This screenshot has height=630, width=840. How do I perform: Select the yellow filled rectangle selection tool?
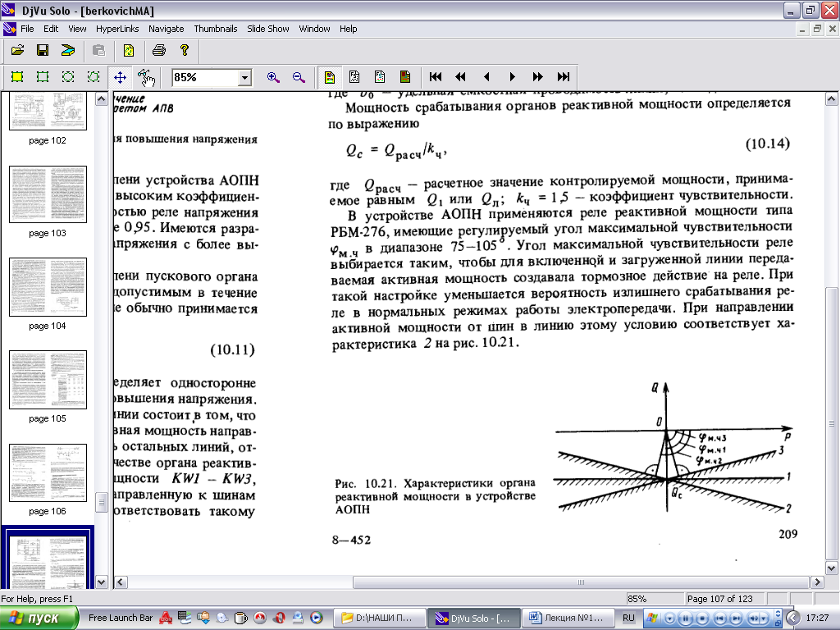(17, 77)
